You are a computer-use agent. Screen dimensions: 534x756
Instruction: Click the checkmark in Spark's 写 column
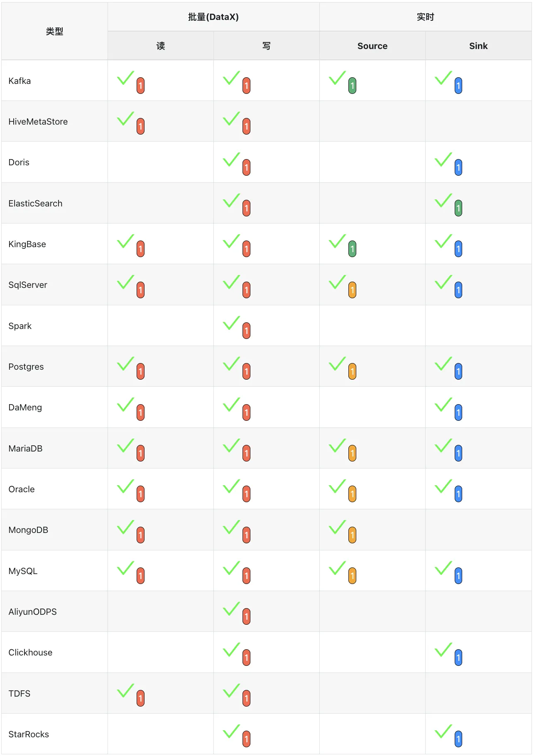[x=231, y=323]
